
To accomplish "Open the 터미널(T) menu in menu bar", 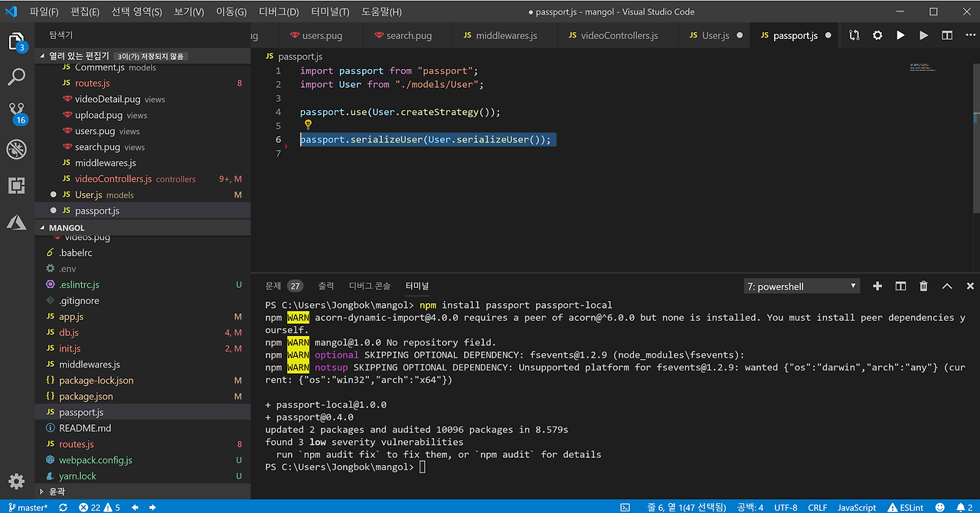I will tap(330, 12).
